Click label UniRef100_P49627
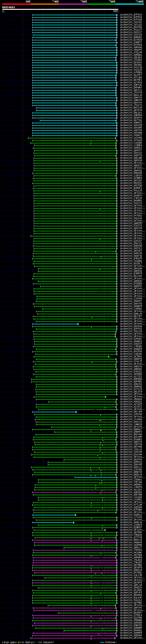This screenshot has width=146, height=644. click(x=131, y=135)
